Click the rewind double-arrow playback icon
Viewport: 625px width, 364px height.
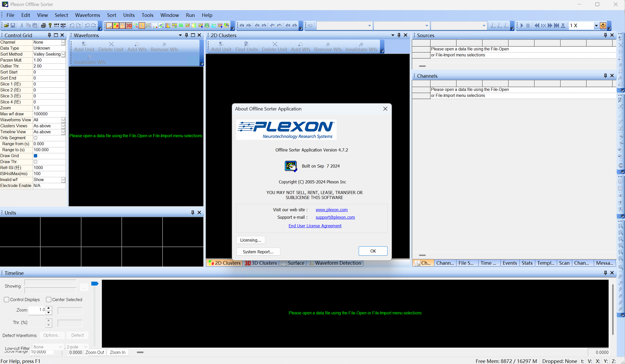tap(537, 25)
